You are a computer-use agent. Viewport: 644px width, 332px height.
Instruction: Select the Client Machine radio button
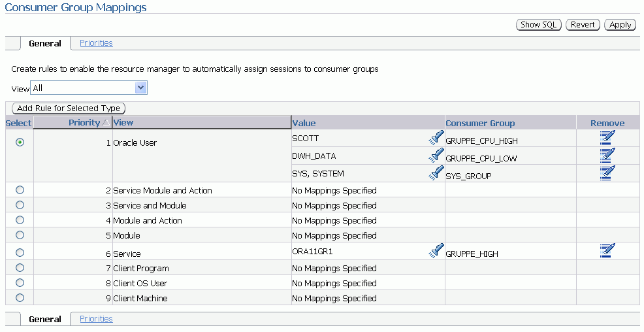20,298
